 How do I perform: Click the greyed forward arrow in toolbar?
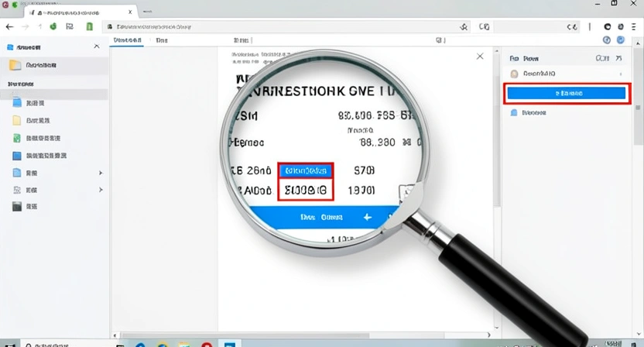point(25,27)
